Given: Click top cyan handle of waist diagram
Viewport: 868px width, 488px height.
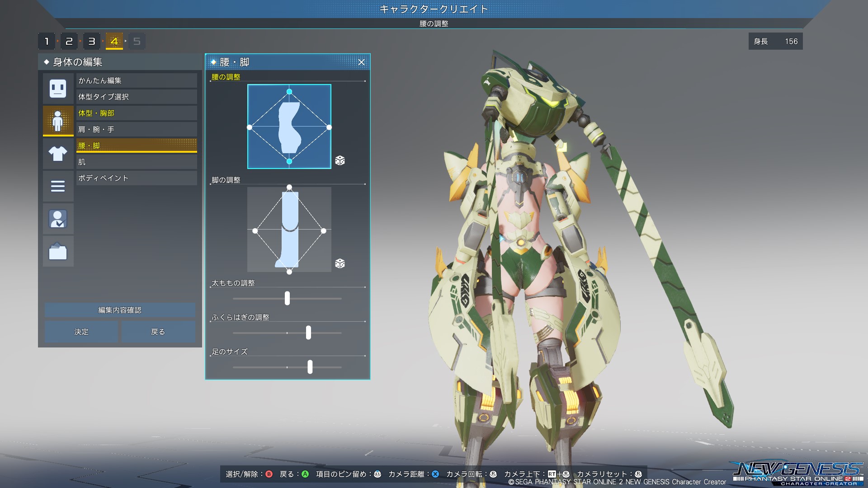Looking at the screenshot, I should click(289, 92).
